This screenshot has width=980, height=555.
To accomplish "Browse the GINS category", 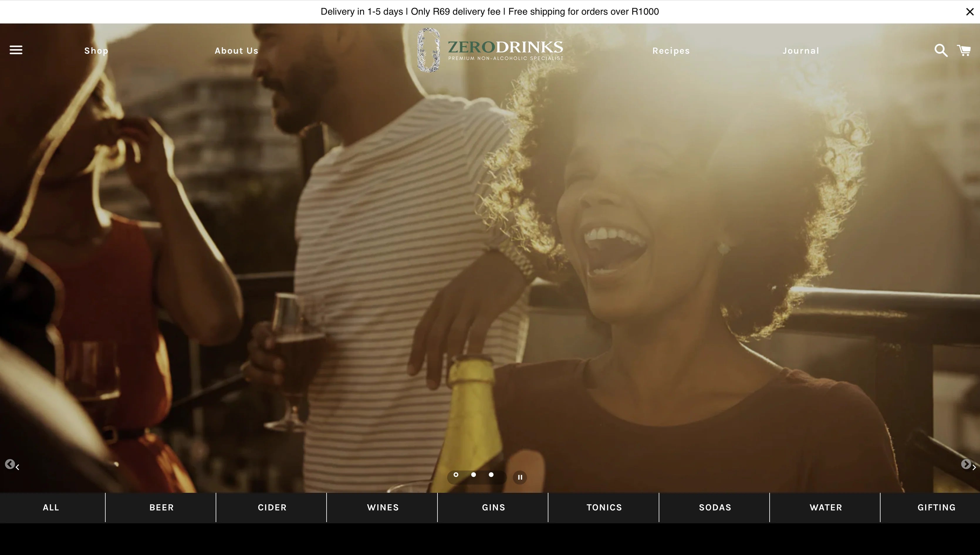I will click(493, 508).
